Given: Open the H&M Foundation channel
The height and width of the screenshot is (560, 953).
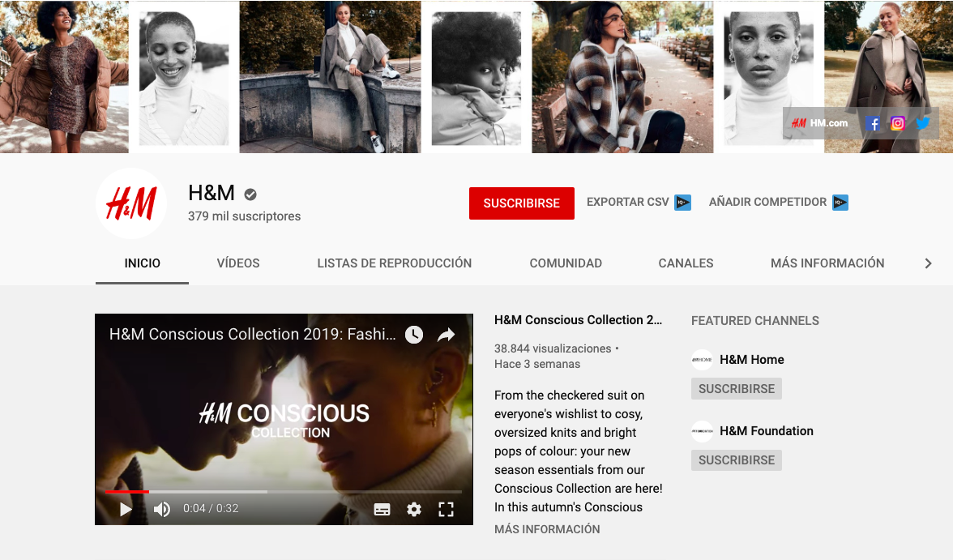Looking at the screenshot, I should (x=767, y=430).
